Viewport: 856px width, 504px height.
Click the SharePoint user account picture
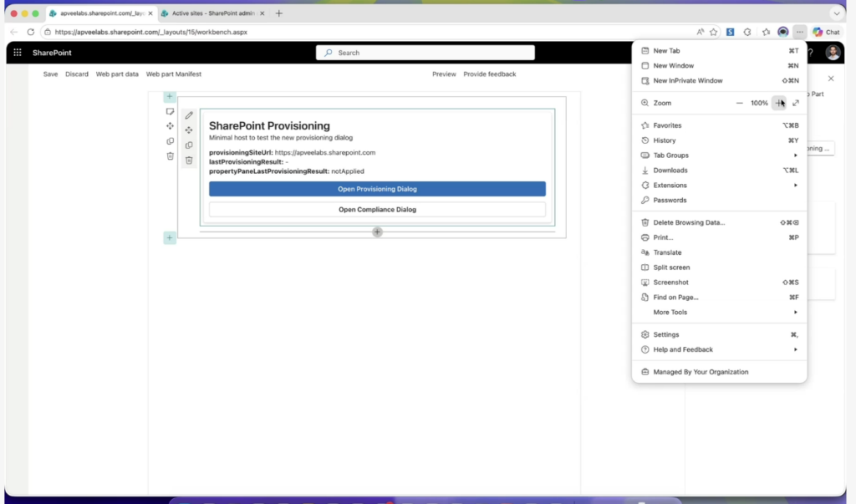(x=833, y=53)
